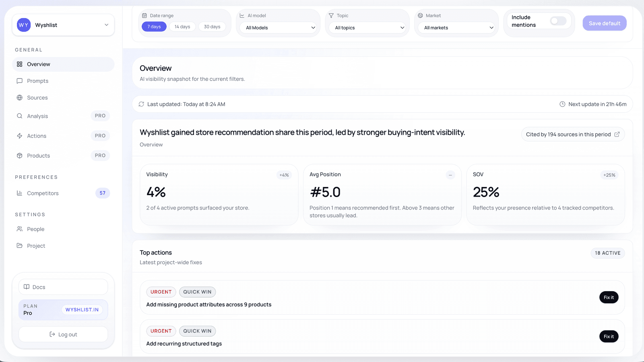Click the 57 competitors count badge

pyautogui.click(x=103, y=193)
